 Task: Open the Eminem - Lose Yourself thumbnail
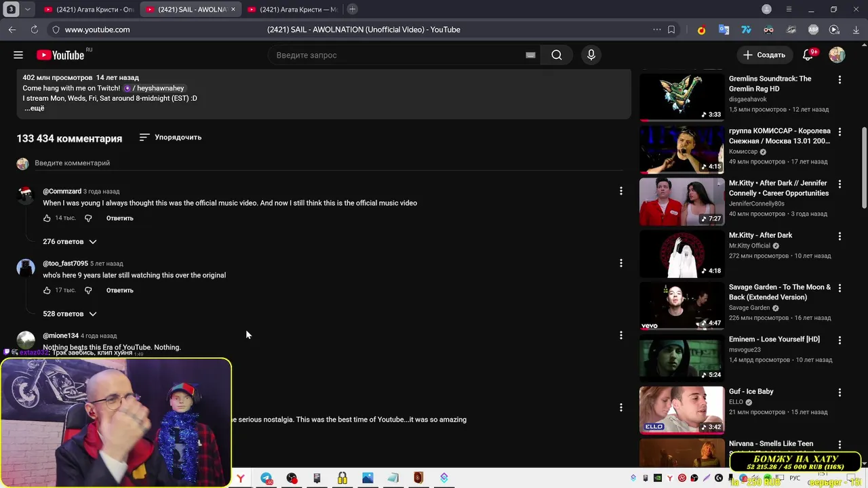point(682,358)
